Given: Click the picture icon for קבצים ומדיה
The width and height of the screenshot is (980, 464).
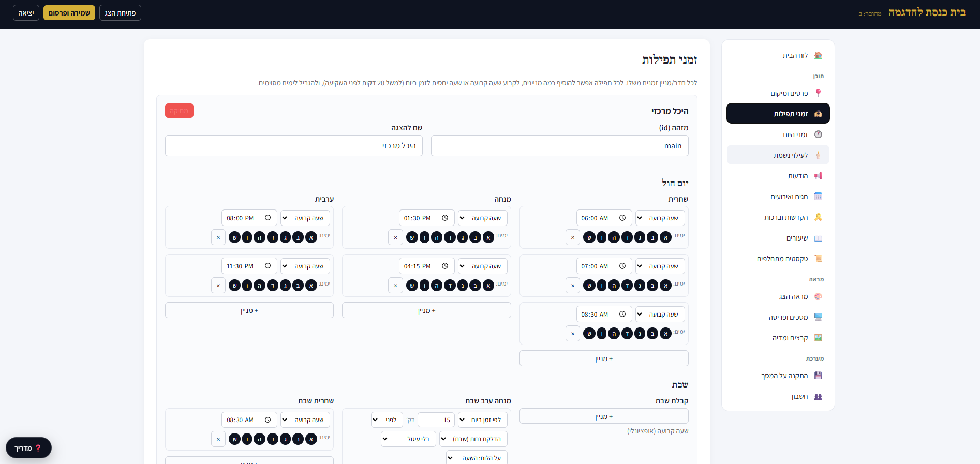Looking at the screenshot, I should point(818,338).
